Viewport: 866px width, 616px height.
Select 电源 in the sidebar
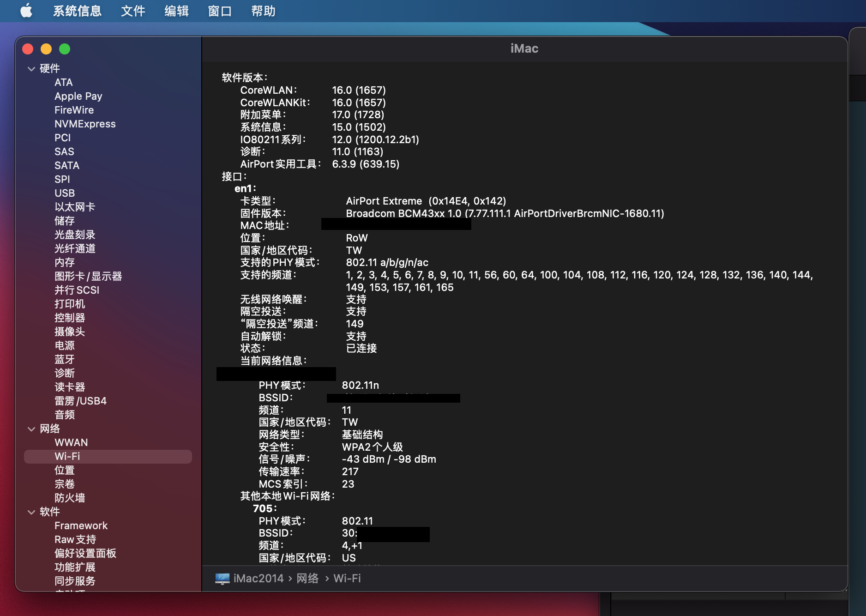pyautogui.click(x=65, y=346)
